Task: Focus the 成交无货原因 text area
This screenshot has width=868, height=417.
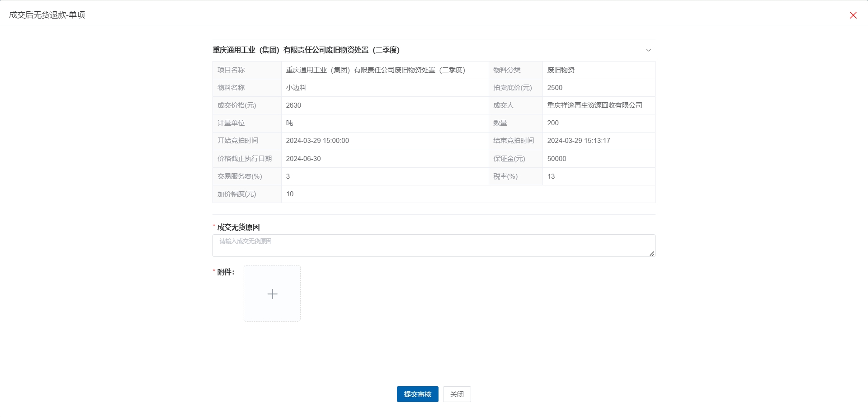Action: [433, 246]
